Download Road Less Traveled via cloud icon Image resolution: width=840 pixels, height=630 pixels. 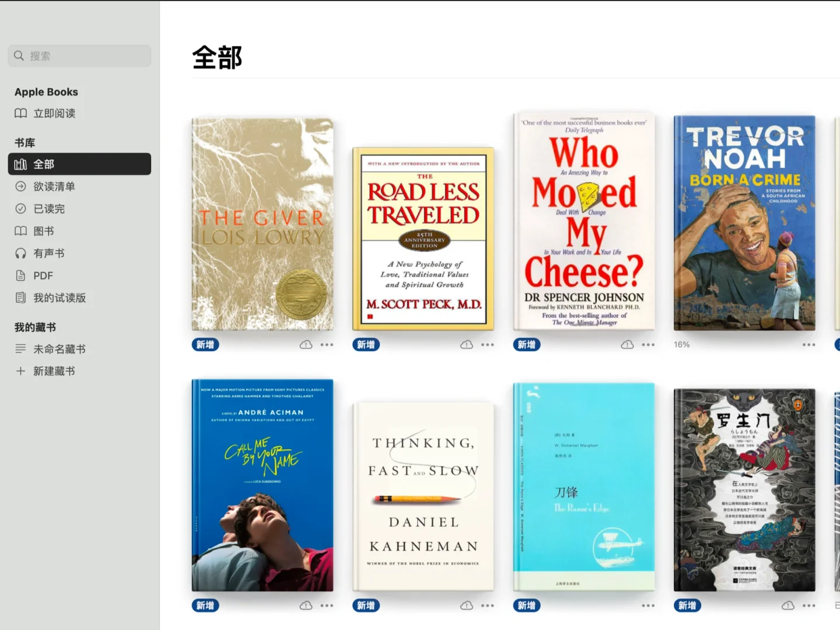pos(467,345)
